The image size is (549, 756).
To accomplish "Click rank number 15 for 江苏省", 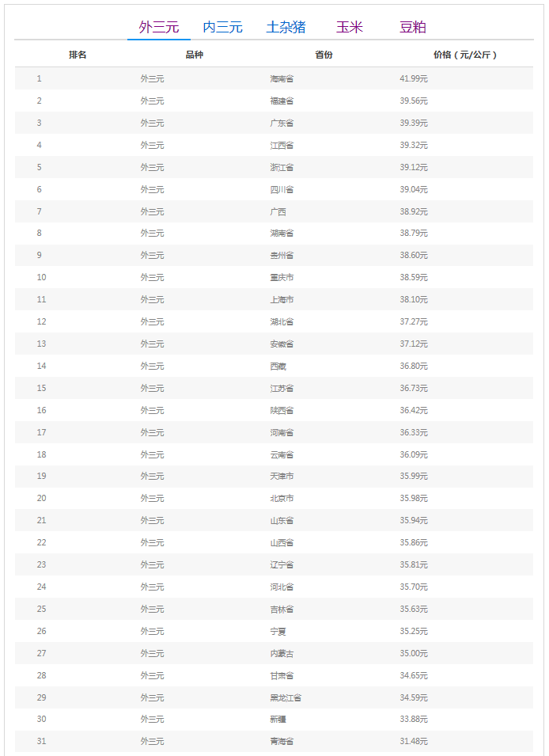I will (x=41, y=389).
